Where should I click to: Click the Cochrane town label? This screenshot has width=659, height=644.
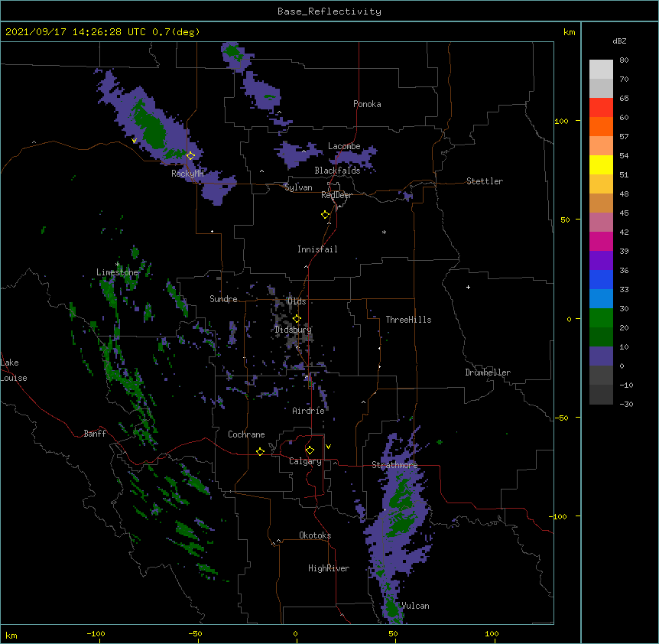coord(246,434)
